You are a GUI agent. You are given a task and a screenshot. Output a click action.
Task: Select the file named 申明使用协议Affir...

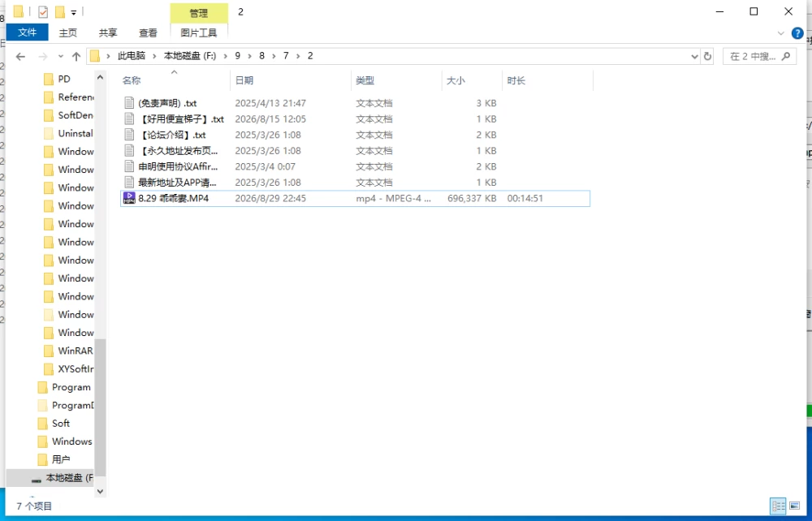point(178,166)
